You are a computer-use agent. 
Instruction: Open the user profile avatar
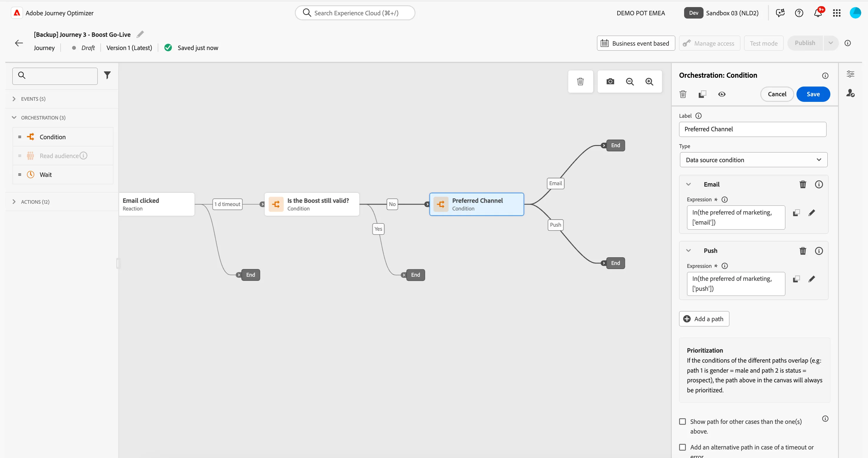pyautogui.click(x=855, y=13)
